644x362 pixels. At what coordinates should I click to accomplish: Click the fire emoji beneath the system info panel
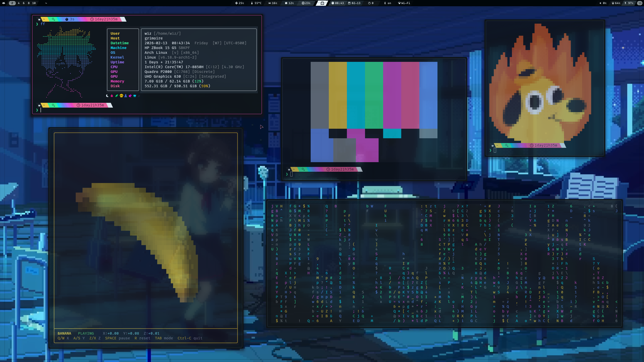click(x=112, y=96)
